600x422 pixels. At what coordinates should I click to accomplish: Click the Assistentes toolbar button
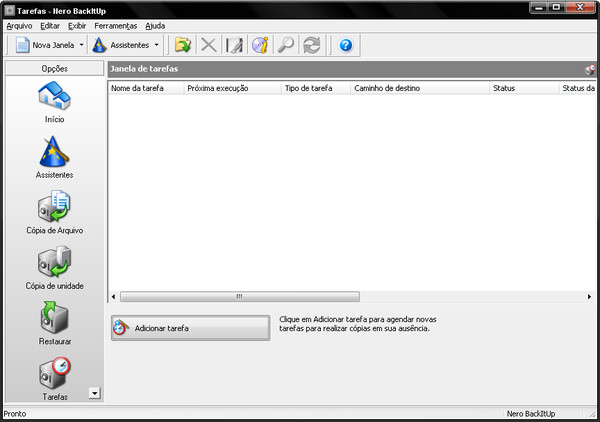click(121, 45)
